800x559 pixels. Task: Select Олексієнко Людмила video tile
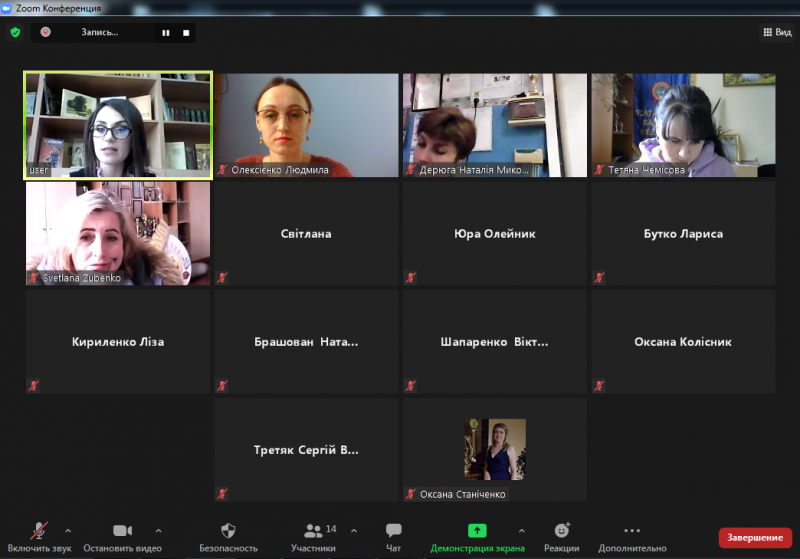pyautogui.click(x=307, y=125)
